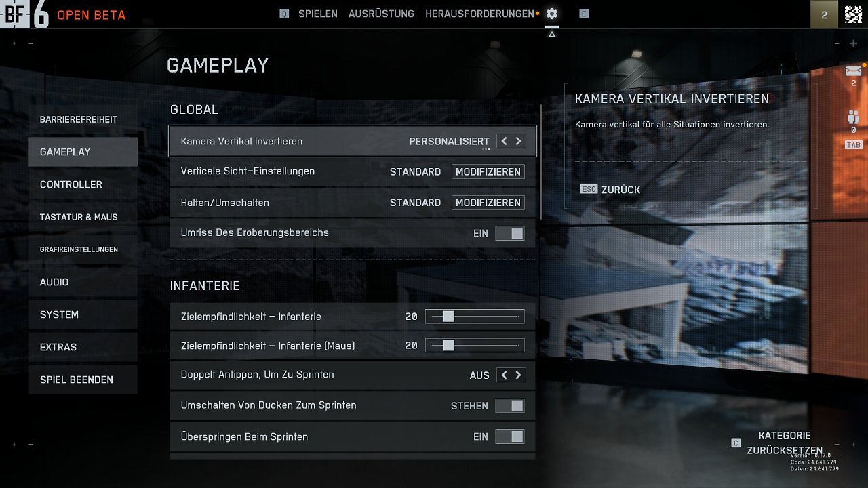The image size is (868, 488).
Task: Select System category
Action: [83, 314]
